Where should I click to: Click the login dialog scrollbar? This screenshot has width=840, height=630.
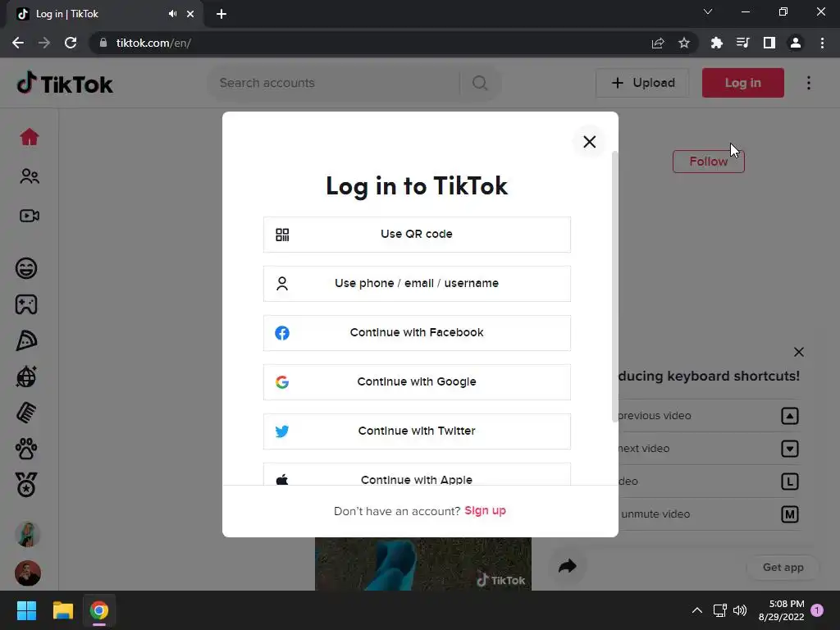pyautogui.click(x=615, y=286)
